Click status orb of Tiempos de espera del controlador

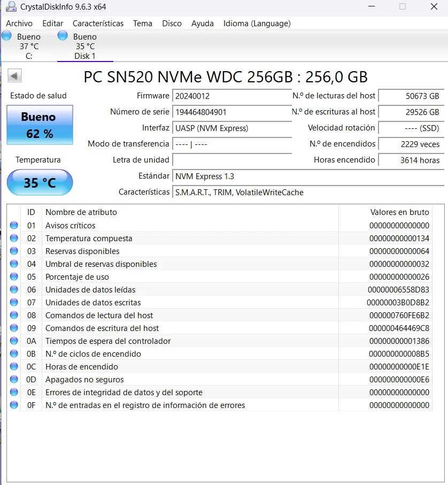coord(14,341)
